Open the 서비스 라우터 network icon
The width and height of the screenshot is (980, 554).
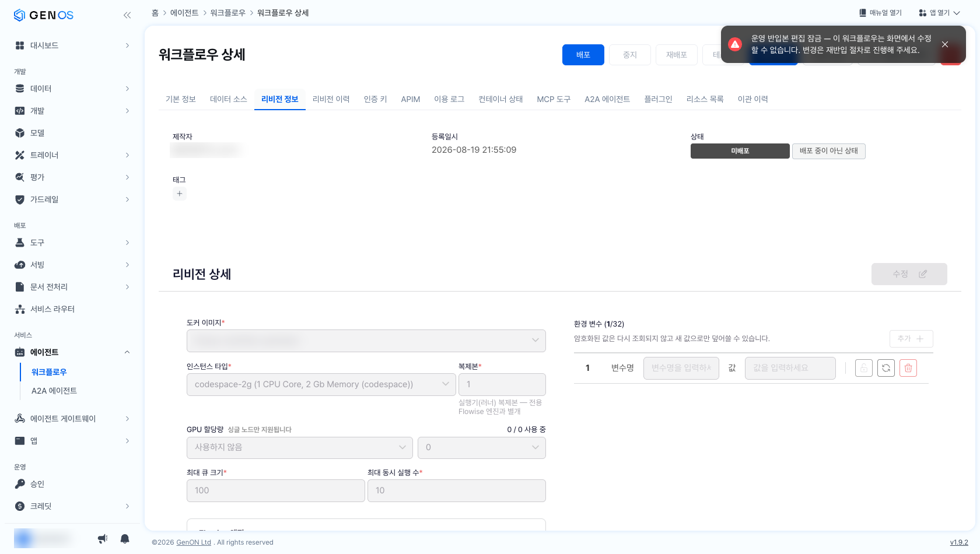tap(20, 309)
